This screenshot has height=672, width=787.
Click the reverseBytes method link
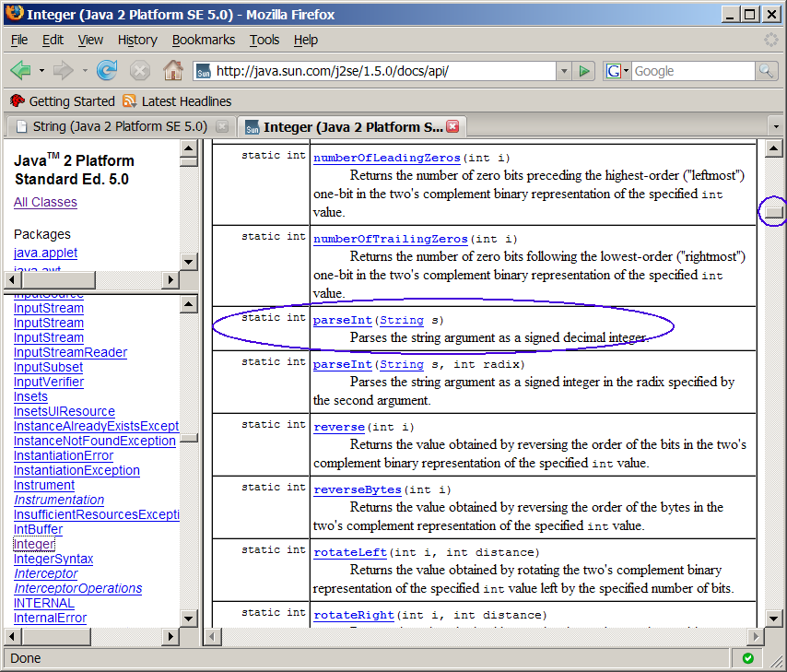358,490
